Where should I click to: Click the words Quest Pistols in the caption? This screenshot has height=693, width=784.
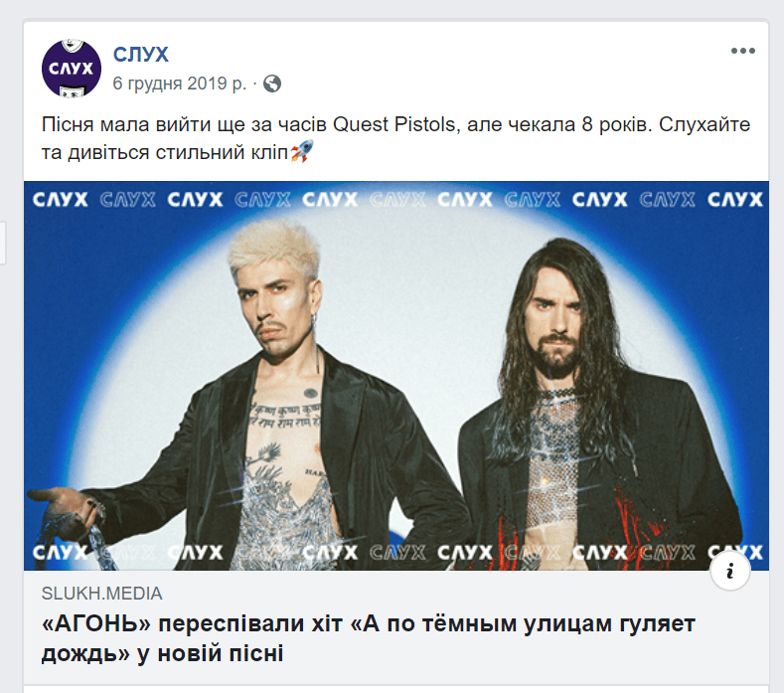pos(394,124)
